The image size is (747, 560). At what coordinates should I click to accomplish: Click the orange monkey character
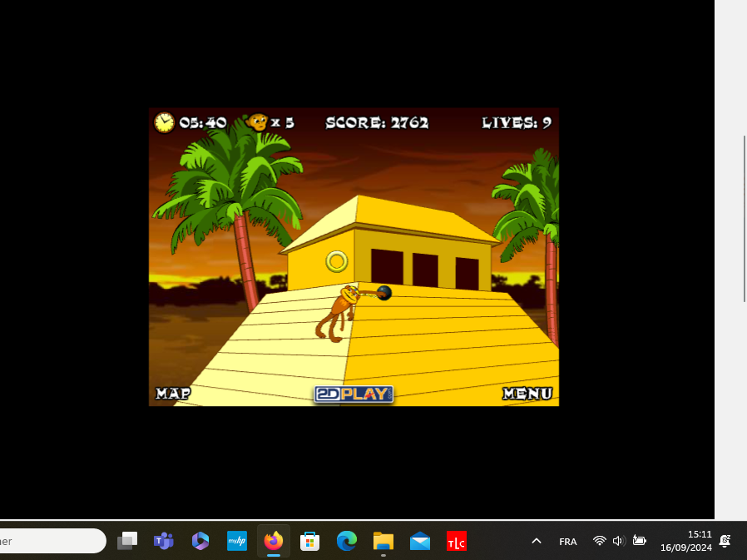click(339, 313)
